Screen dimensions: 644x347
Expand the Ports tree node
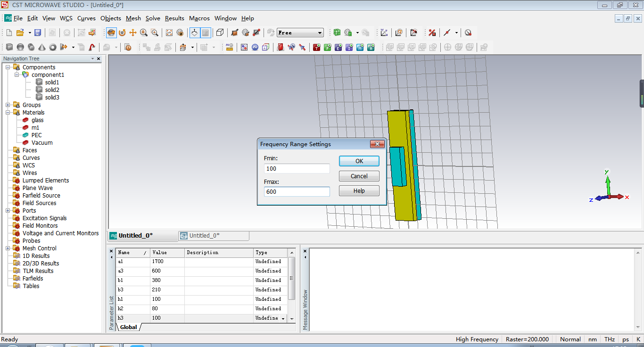tap(8, 211)
